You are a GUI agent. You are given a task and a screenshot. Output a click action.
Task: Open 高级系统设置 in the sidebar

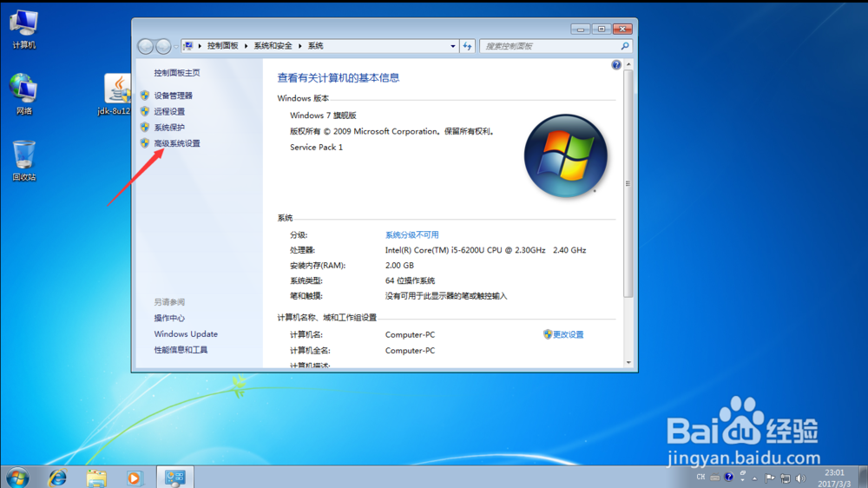177,143
